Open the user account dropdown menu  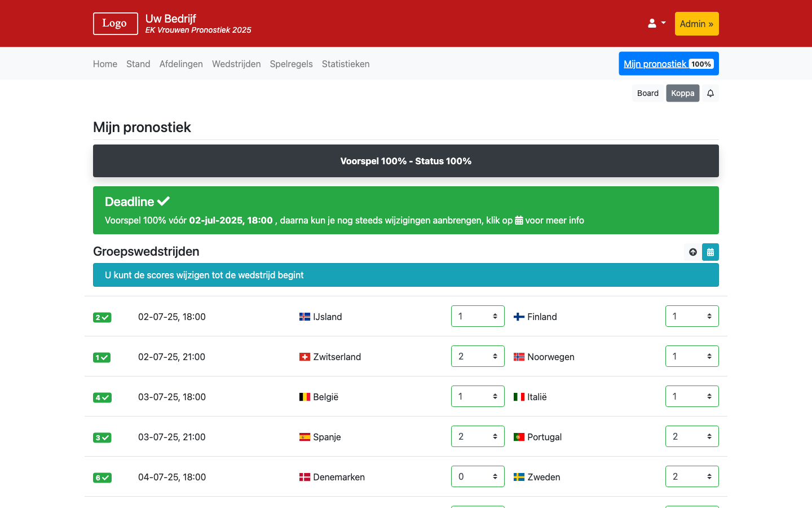(656, 23)
